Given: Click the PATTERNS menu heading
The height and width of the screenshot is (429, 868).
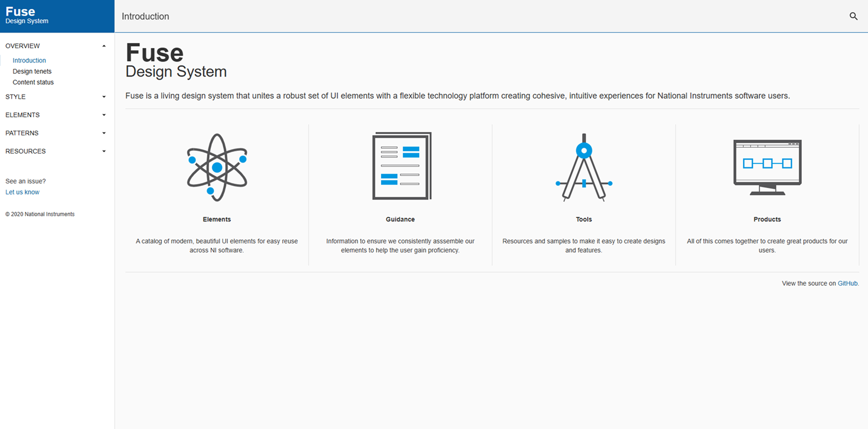Looking at the screenshot, I should click(22, 133).
